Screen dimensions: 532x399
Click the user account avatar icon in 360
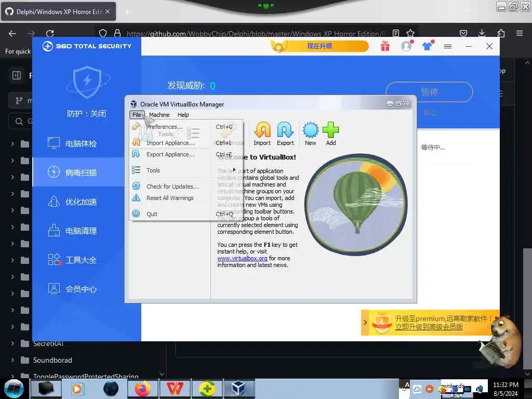406,46
